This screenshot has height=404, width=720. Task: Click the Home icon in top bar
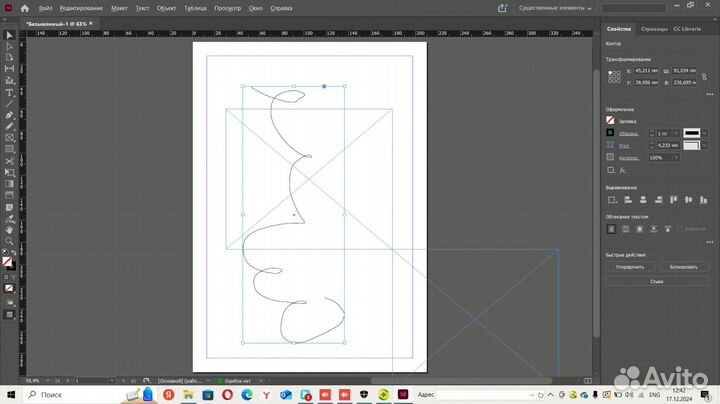click(x=25, y=8)
